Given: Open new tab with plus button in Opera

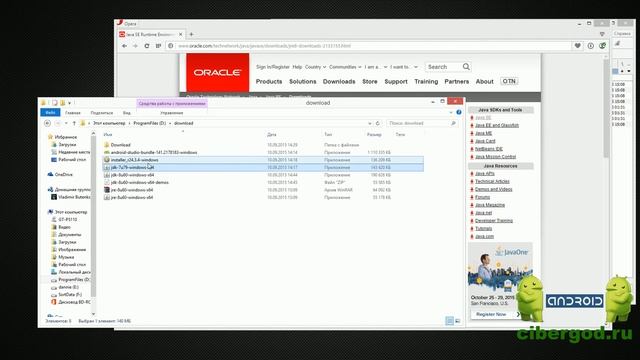Looking at the screenshot, I should click(x=191, y=34).
